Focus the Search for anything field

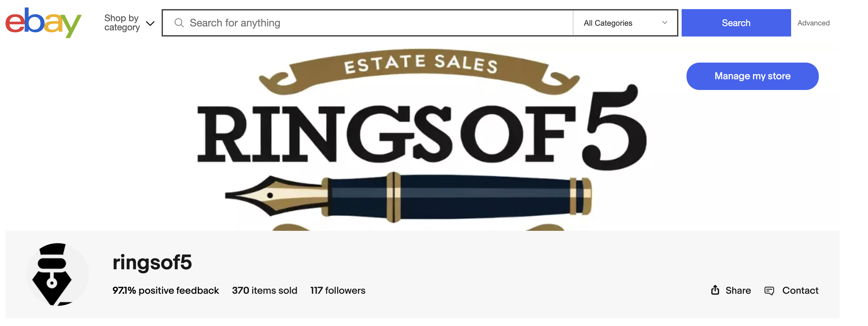pyautogui.click(x=371, y=23)
